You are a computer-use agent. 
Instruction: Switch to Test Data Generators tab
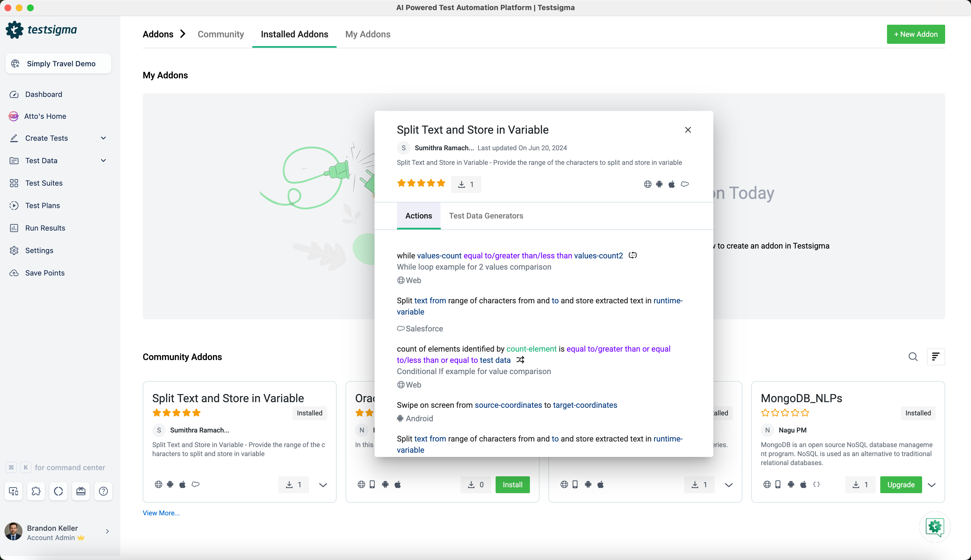[x=486, y=216]
